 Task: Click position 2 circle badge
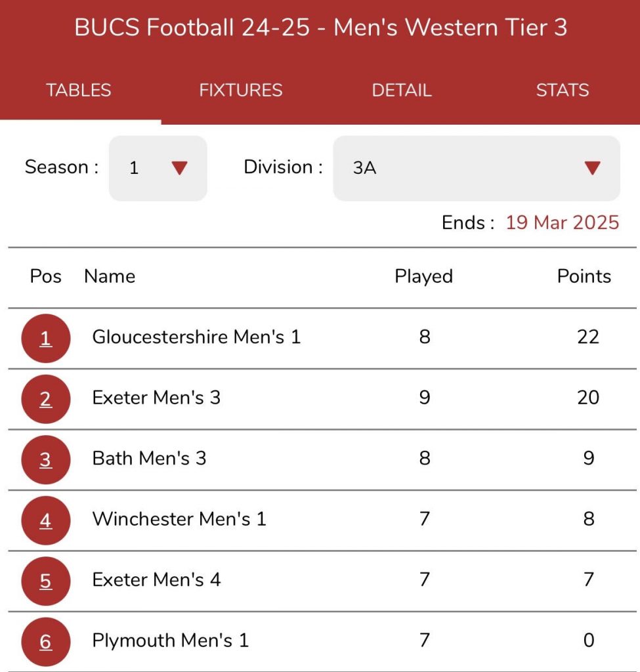tap(45, 399)
